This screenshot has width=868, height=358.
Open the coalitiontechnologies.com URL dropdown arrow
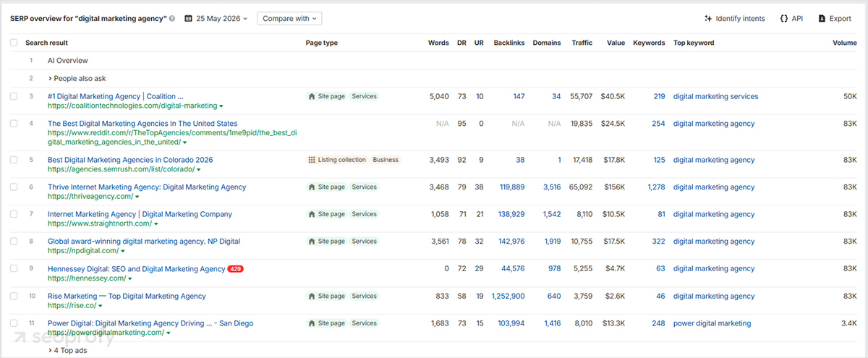221,106
